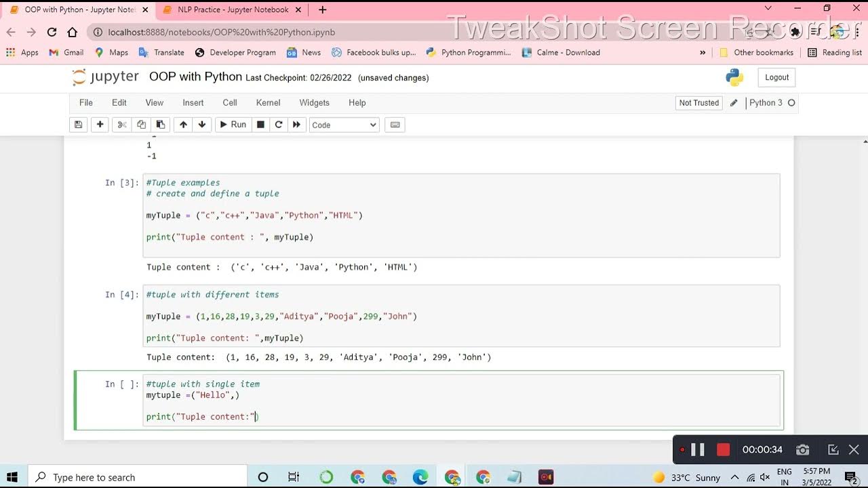
Task: Expand hidden bookmarks chevron
Action: [x=703, y=52]
